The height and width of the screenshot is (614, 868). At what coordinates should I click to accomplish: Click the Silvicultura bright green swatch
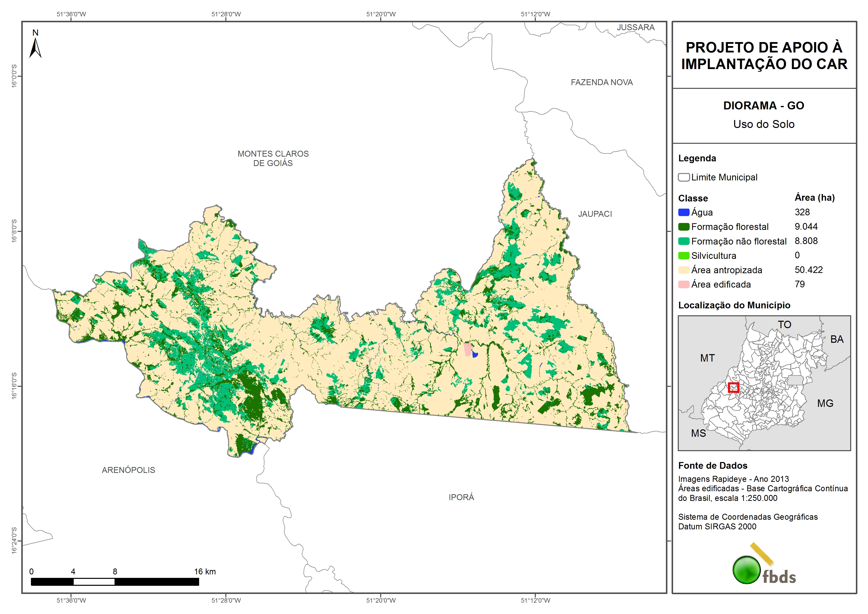[683, 256]
